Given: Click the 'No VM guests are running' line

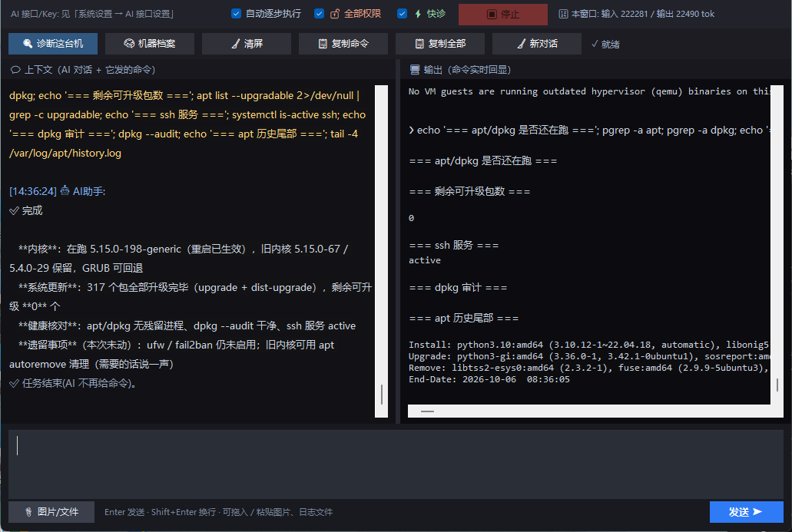Looking at the screenshot, I should tap(589, 91).
